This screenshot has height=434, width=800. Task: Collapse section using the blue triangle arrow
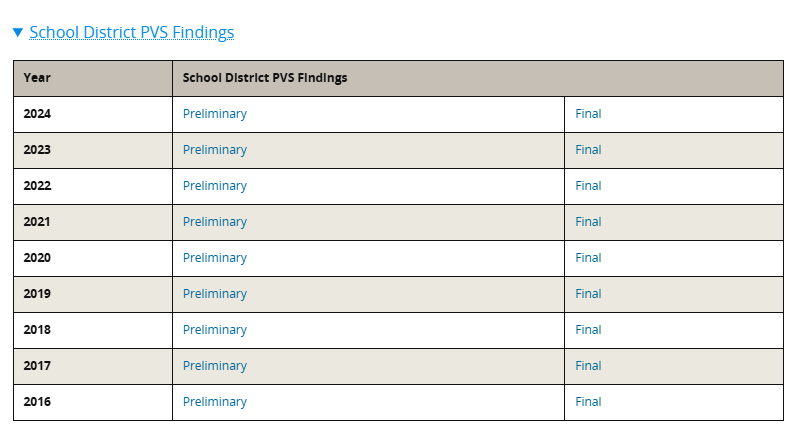pyautogui.click(x=18, y=33)
